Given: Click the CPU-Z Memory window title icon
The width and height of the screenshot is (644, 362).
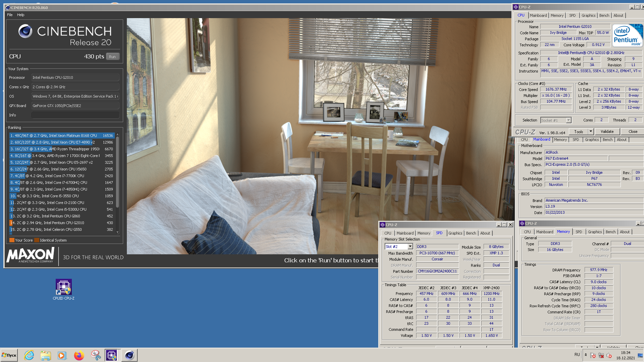Looking at the screenshot, I should [522, 223].
